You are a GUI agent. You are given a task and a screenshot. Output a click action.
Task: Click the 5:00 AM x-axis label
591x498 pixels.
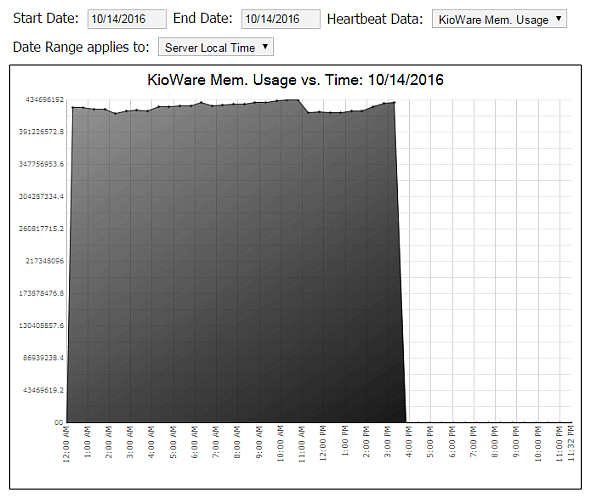click(173, 442)
